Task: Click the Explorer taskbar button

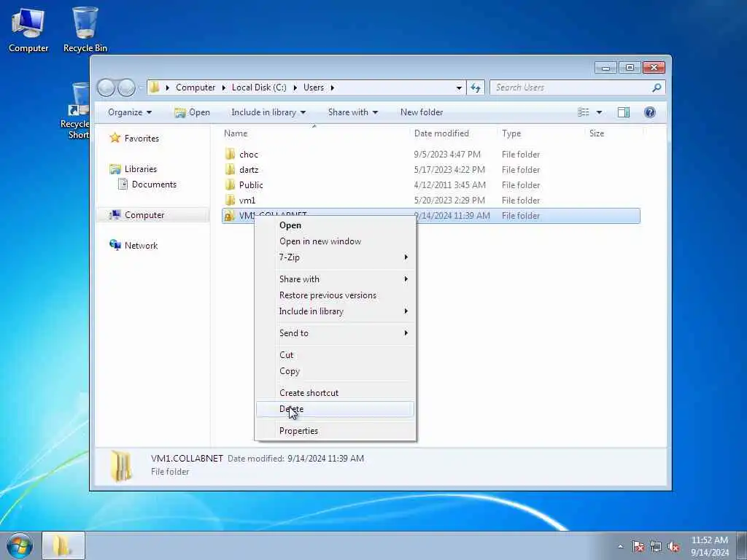Action: pos(64,545)
